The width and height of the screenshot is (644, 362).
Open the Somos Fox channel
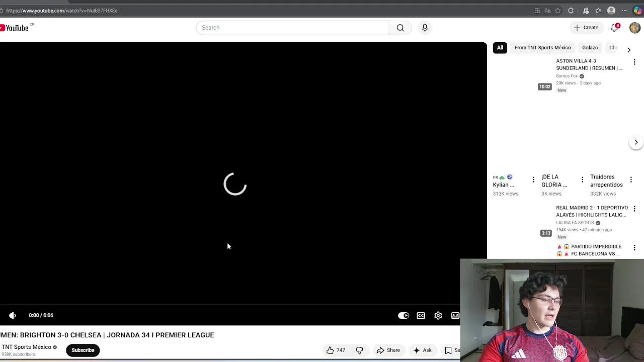point(567,76)
